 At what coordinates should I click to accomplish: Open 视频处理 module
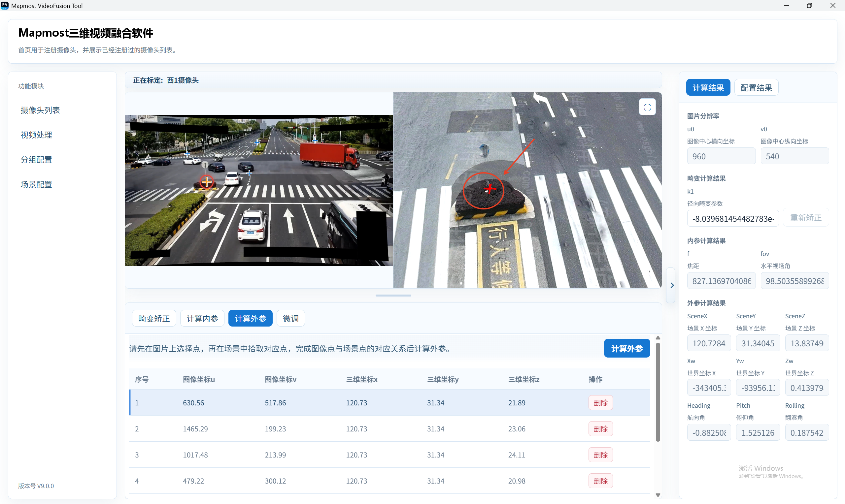click(36, 135)
